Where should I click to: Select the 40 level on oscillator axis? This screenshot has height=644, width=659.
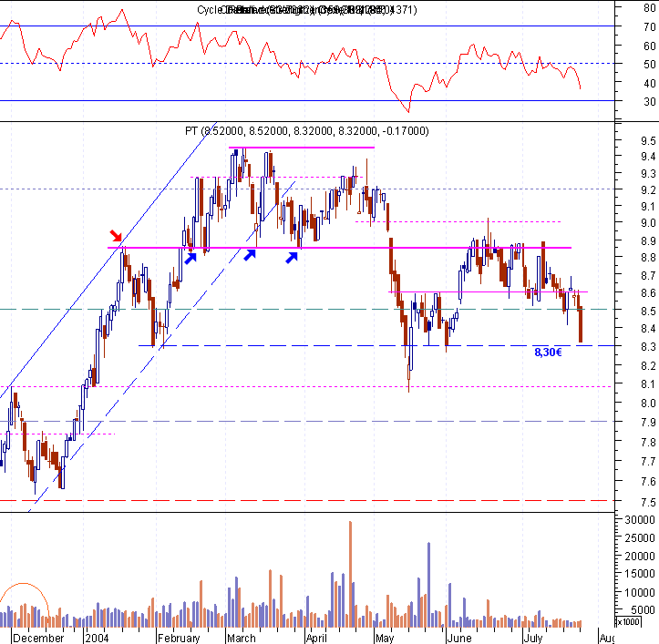(x=649, y=83)
